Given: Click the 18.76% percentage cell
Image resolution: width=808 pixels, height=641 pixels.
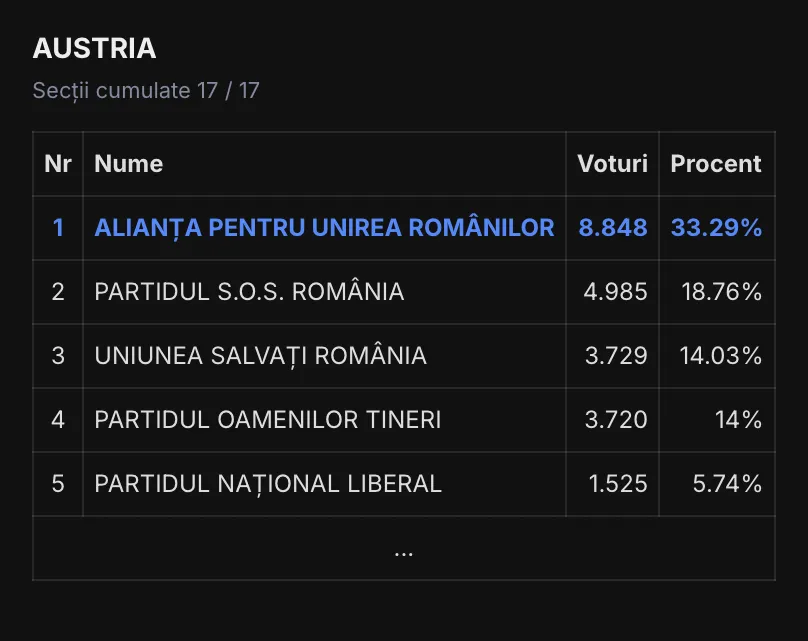Looking at the screenshot, I should click(x=721, y=292).
